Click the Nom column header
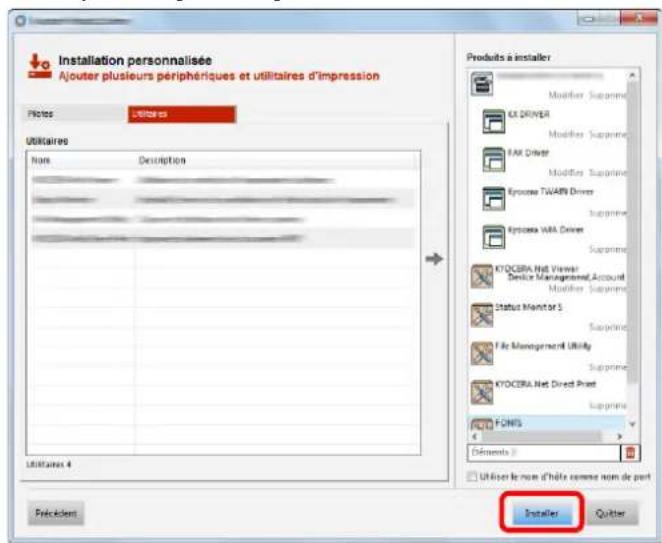 click(41, 160)
